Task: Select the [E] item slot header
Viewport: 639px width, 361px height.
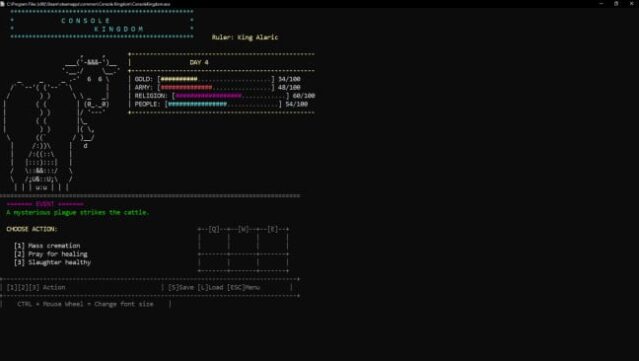Action: click(x=273, y=229)
